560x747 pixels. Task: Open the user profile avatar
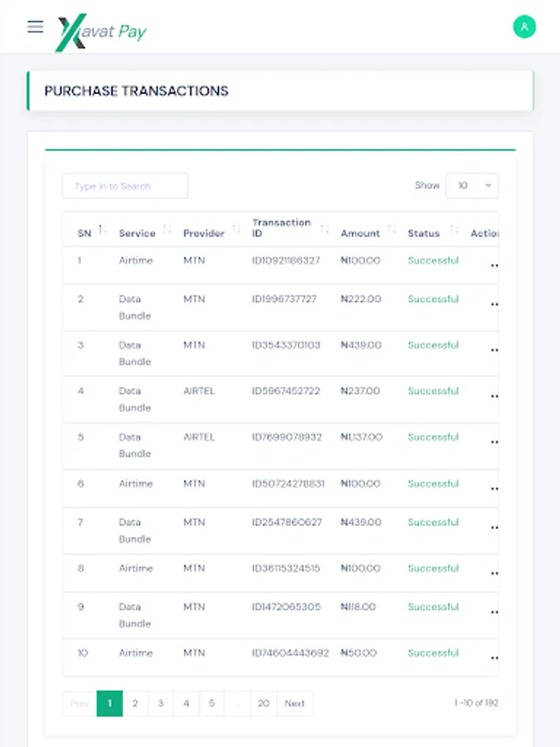(524, 27)
